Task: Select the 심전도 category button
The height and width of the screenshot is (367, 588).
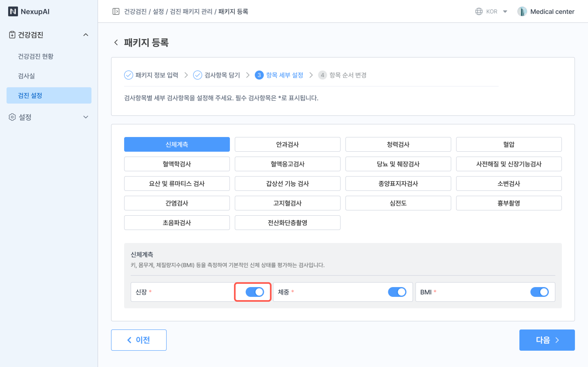Action: [398, 203]
